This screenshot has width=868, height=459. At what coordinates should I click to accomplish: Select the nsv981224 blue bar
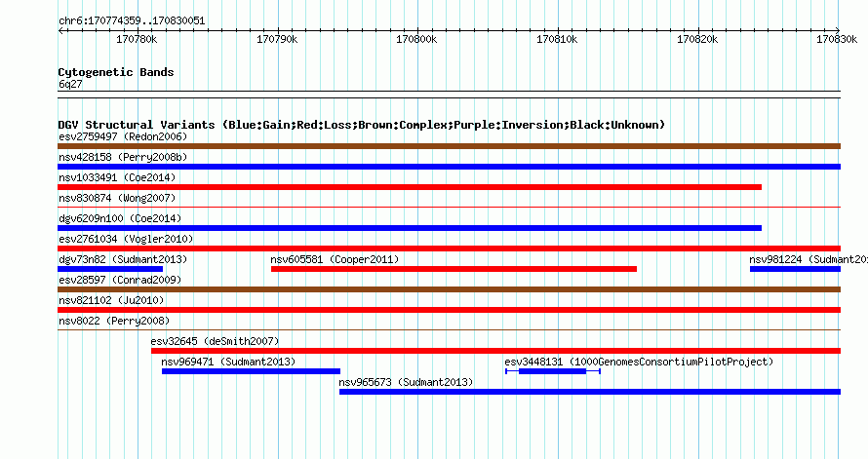pos(796,269)
